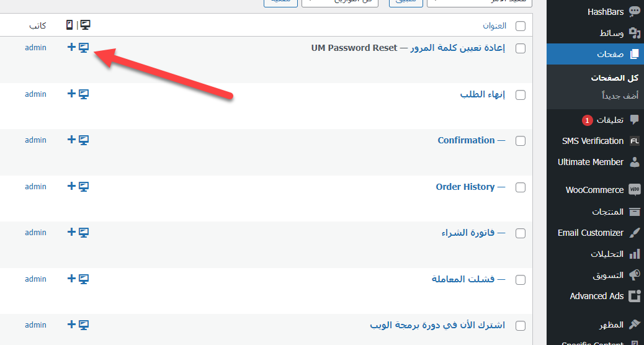
Task: Open the المنتجات (Products) menu
Action: click(x=607, y=212)
